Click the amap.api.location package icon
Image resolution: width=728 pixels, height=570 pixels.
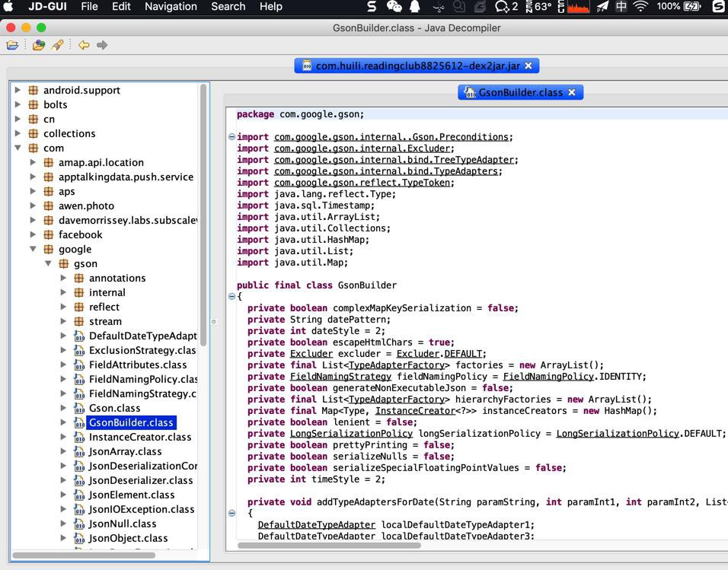[48, 162]
